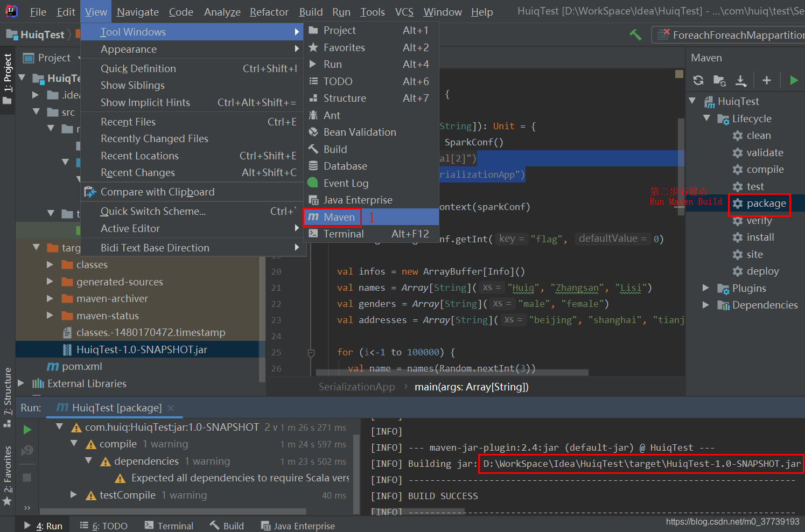Open 6: TODO tool window button
Image resolution: width=805 pixels, height=532 pixels.
coord(103,526)
